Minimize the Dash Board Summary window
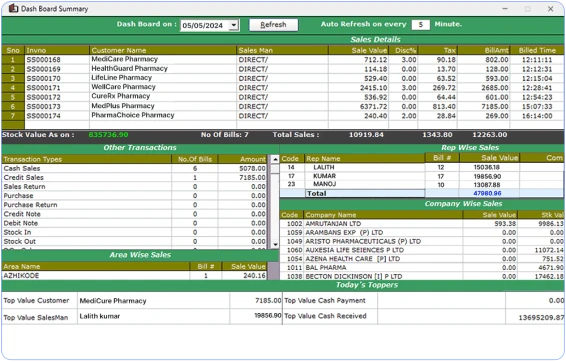566x363 pixels. [x=505, y=9]
